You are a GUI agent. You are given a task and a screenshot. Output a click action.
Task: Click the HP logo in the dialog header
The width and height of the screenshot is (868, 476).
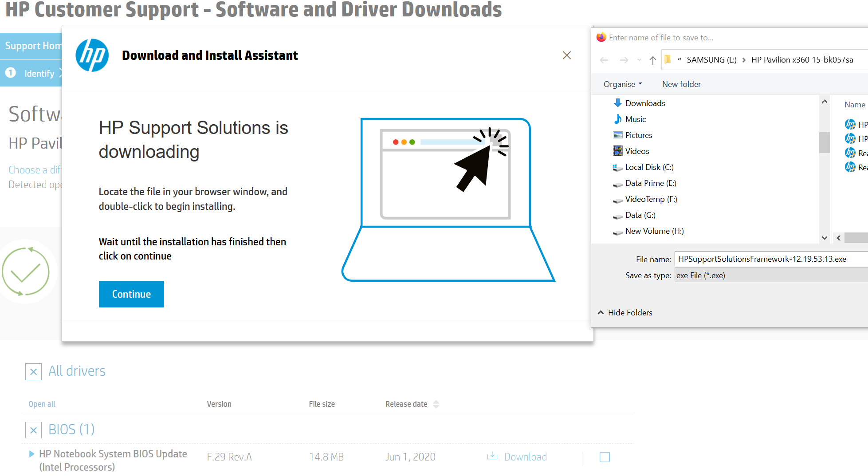pyautogui.click(x=92, y=55)
